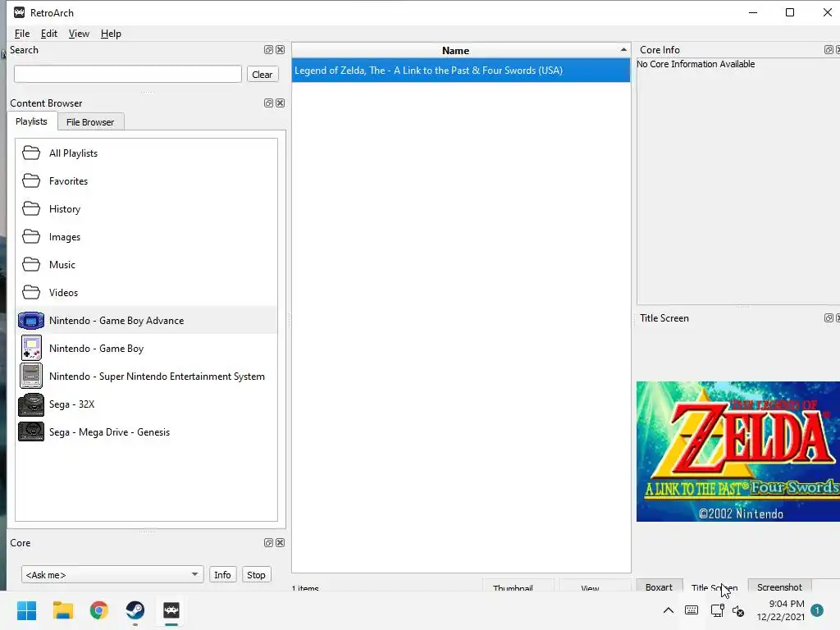Undock the Core Info panel

click(x=829, y=50)
